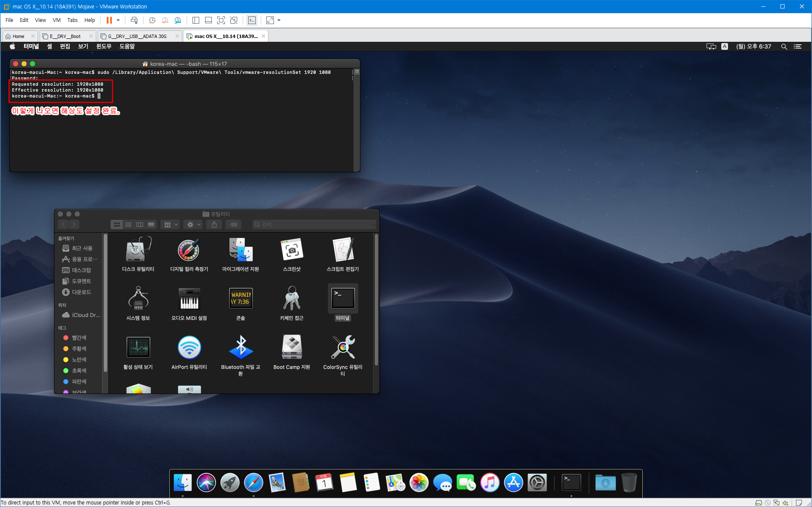Switch Finder to icon view
812x507 pixels.
(117, 225)
